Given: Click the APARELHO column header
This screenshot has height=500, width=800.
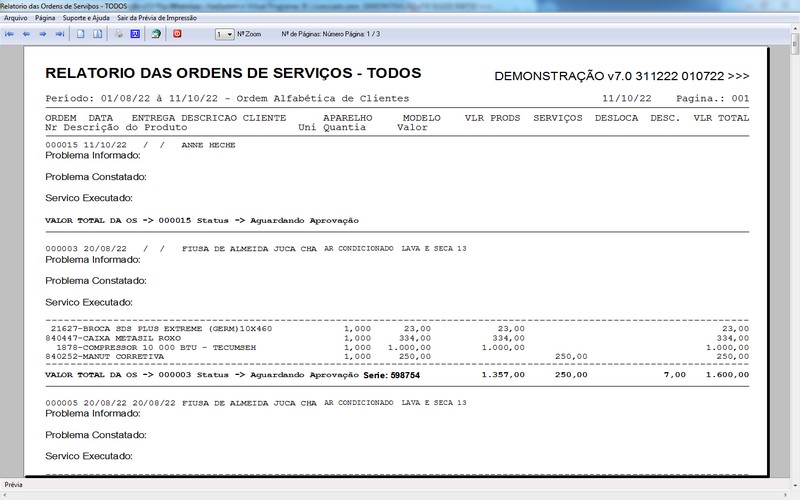Looking at the screenshot, I should pos(347,118).
